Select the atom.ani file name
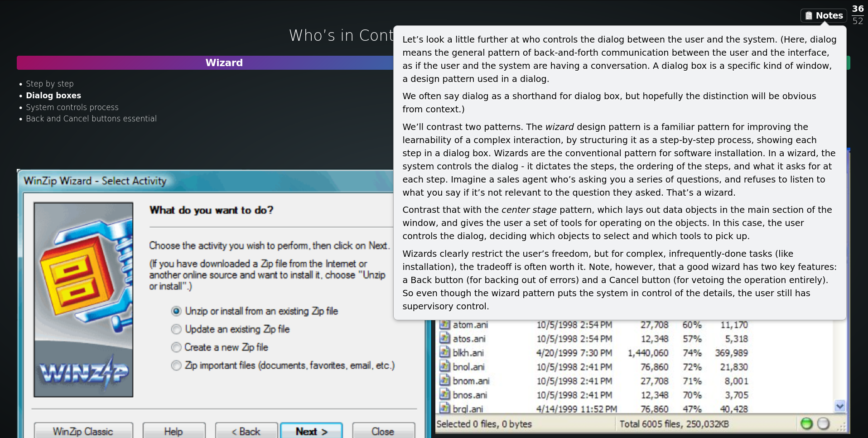868x438 pixels. coord(470,325)
